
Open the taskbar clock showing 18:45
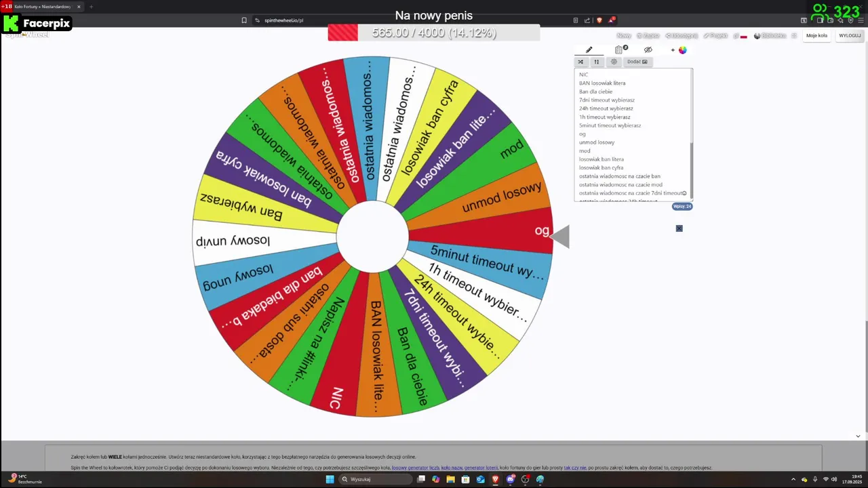852,479
